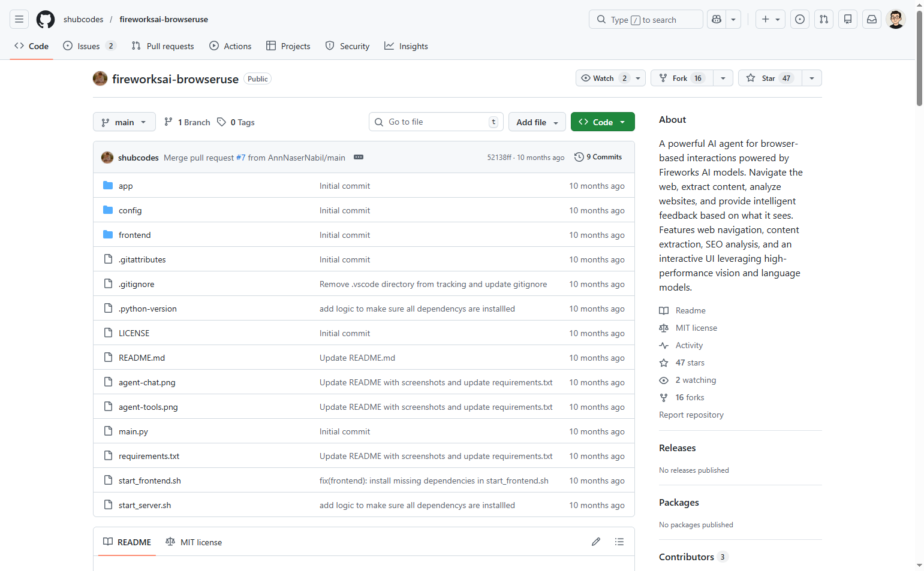Go to GitHub homepage via Octocat logo

46,19
